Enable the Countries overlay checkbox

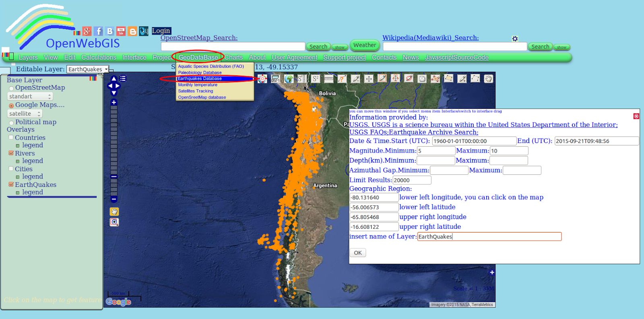point(11,137)
